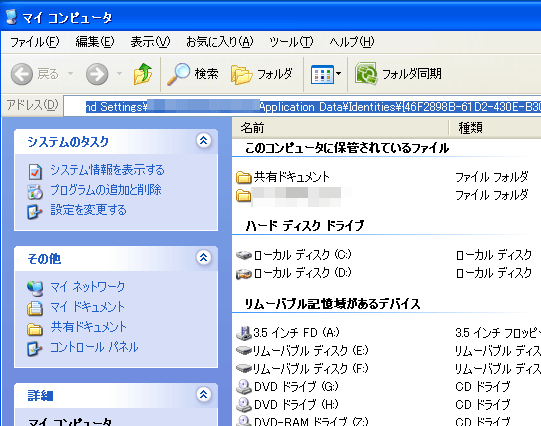
Task: Open the 編集(E) menu
Action: [x=95, y=42]
